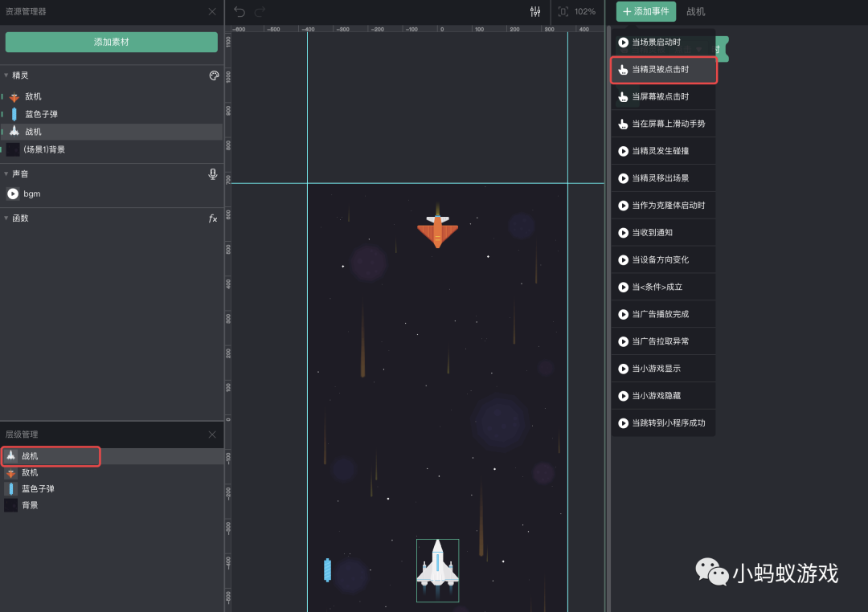Choose event 当精灵被点击时
The height and width of the screenshot is (612, 868).
pyautogui.click(x=663, y=69)
